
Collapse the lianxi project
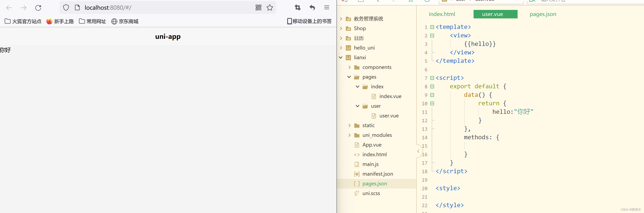pos(341,58)
